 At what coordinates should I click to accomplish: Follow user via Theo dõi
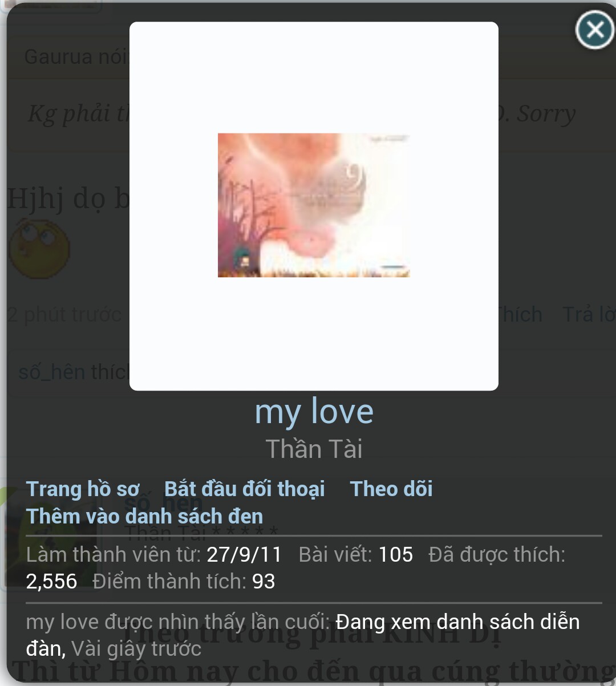[x=391, y=489]
